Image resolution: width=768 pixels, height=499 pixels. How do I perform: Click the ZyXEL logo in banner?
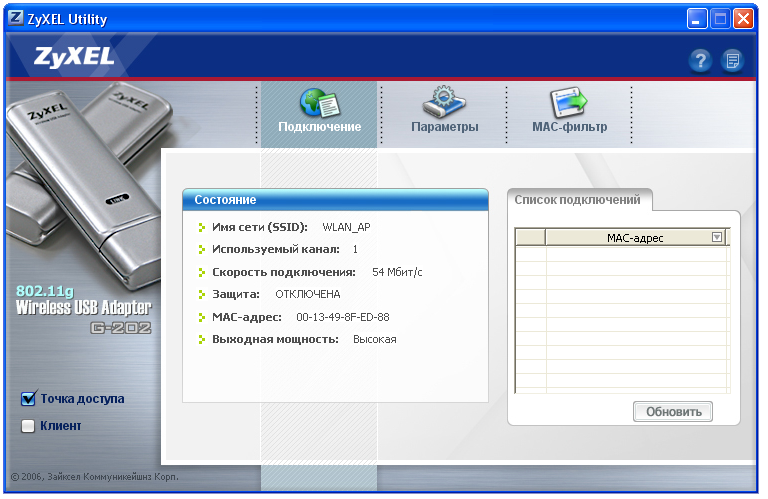pos(74,57)
